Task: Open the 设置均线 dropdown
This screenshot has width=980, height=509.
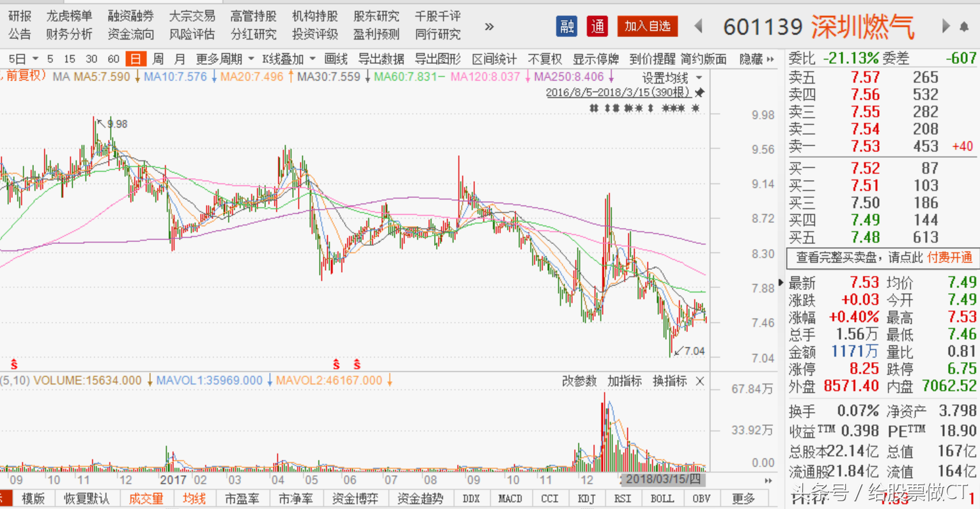Action: click(x=672, y=78)
